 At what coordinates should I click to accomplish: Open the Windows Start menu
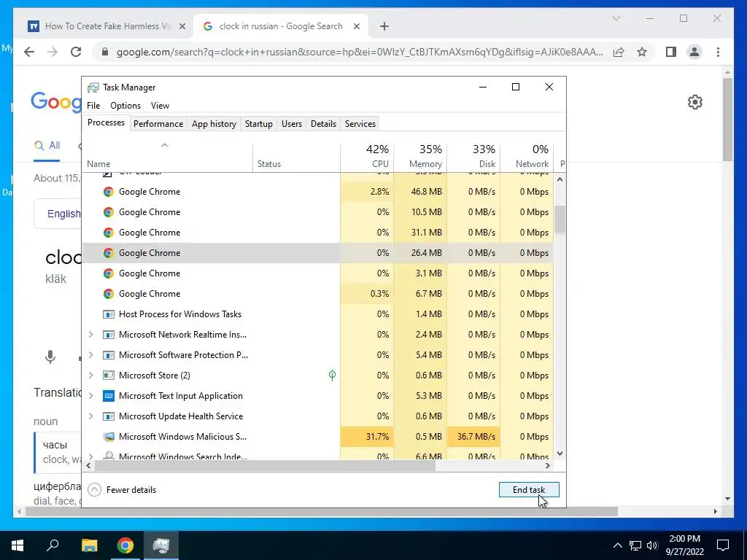[x=18, y=545]
